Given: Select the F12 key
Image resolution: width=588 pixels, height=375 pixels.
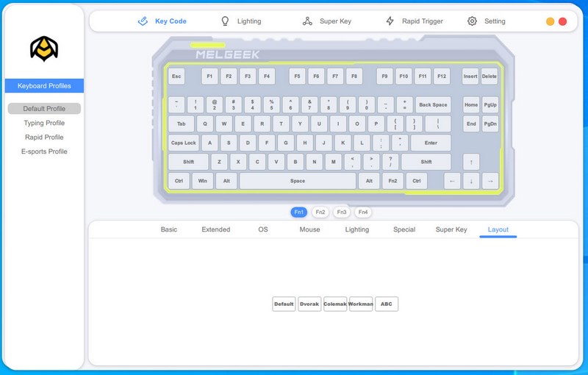Looking at the screenshot, I should click(442, 76).
